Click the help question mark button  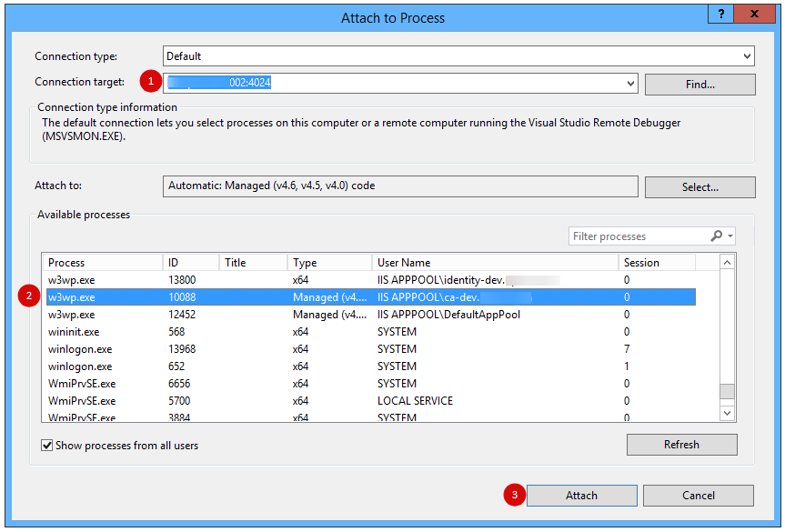721,14
